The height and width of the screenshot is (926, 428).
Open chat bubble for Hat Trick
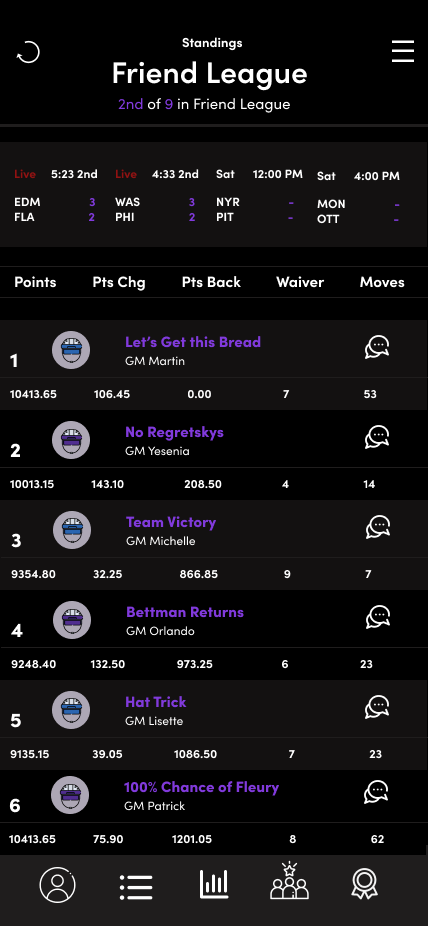[377, 707]
